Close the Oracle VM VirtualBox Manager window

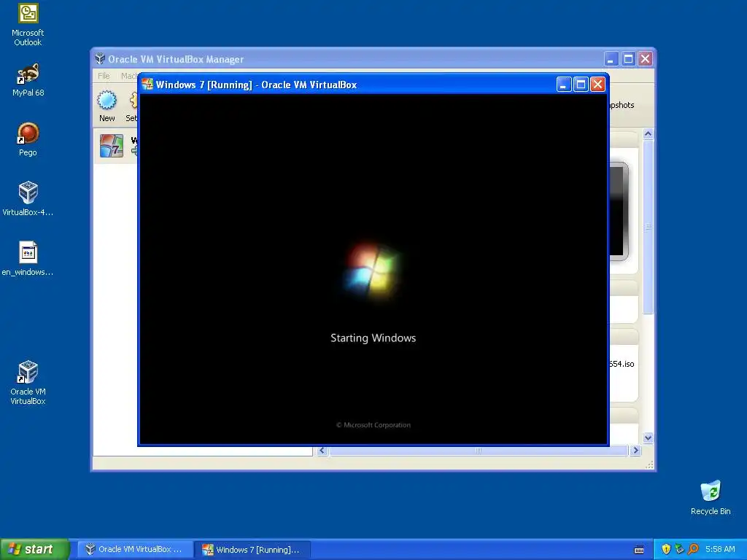coord(645,58)
